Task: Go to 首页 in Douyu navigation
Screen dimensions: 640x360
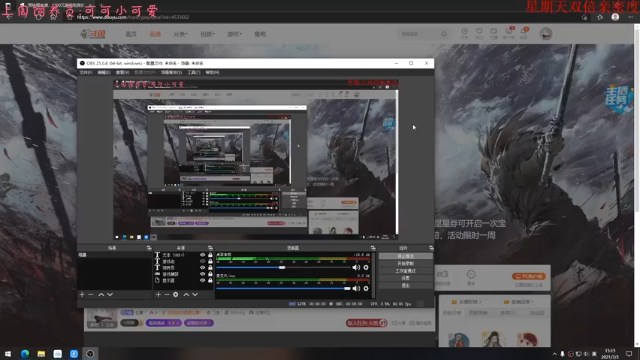Action: (131, 34)
